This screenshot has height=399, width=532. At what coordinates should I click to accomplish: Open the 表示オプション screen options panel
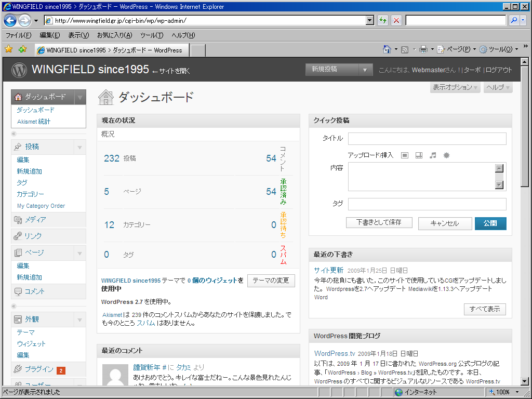pos(455,87)
